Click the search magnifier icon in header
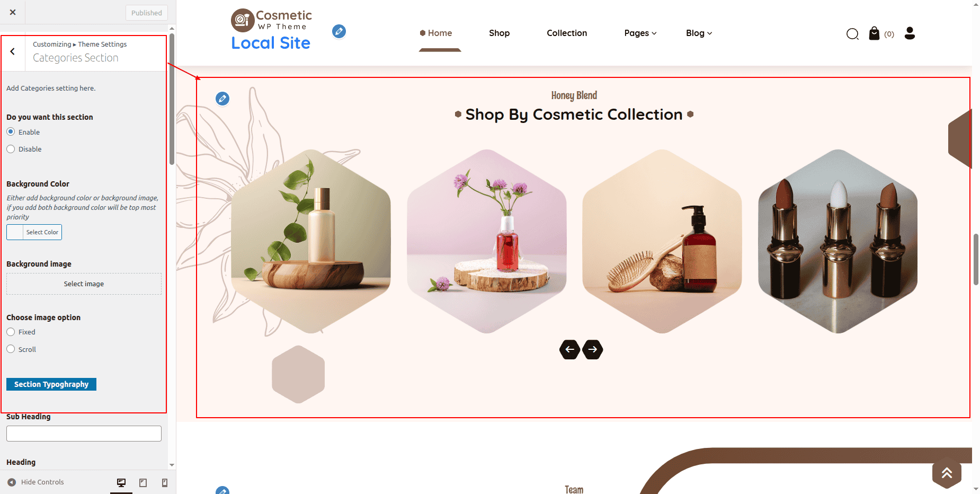Screen dimensions: 980x494 [852, 34]
